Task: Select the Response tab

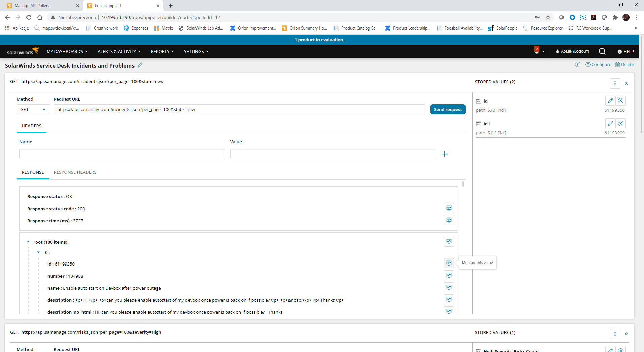Action: (x=33, y=172)
